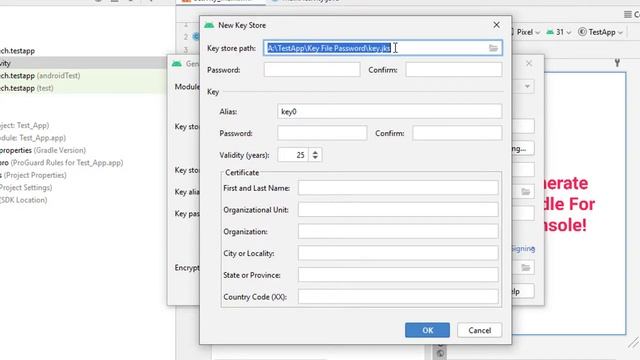Select Project Settings item
This screenshot has height=360, width=640.
point(26,187)
